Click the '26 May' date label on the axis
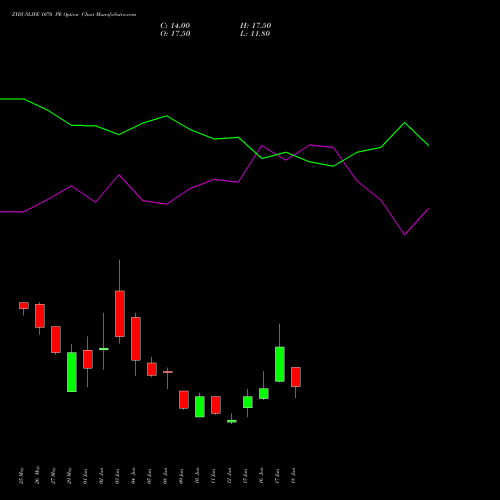 (38, 475)
